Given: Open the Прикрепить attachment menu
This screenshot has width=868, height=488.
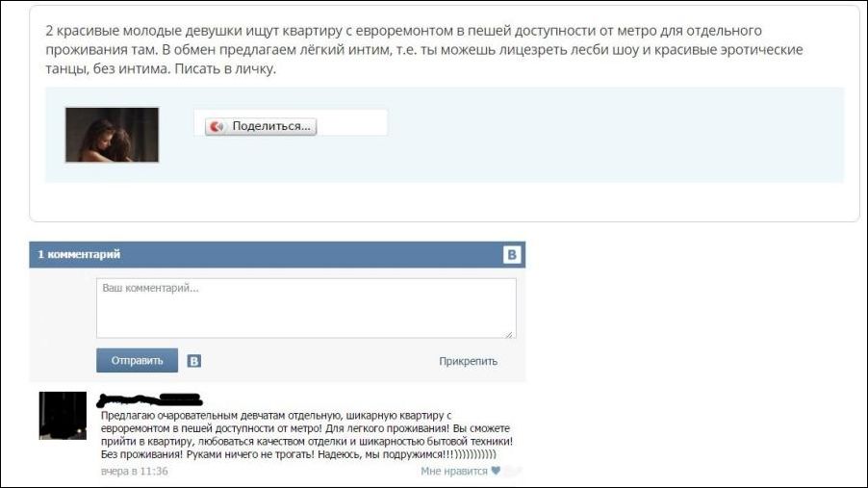Looking at the screenshot, I should 468,361.
